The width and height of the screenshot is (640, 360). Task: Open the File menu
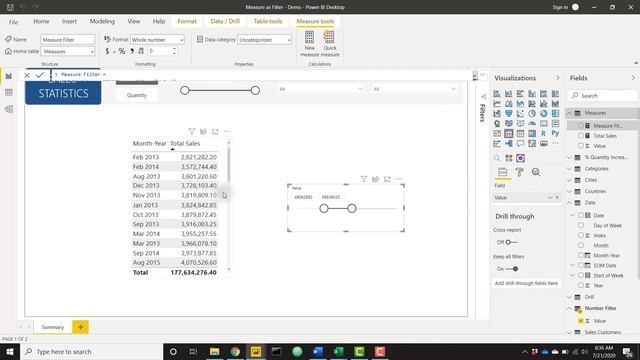(13, 22)
